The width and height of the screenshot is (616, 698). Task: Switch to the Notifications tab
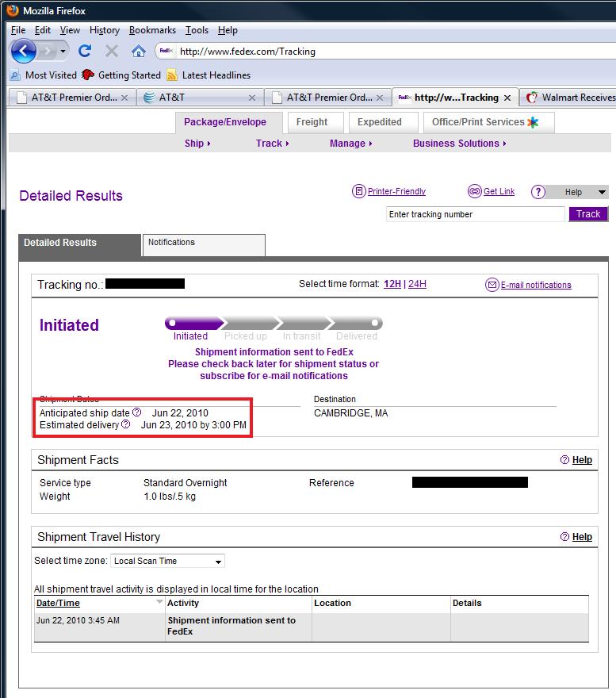tap(204, 244)
